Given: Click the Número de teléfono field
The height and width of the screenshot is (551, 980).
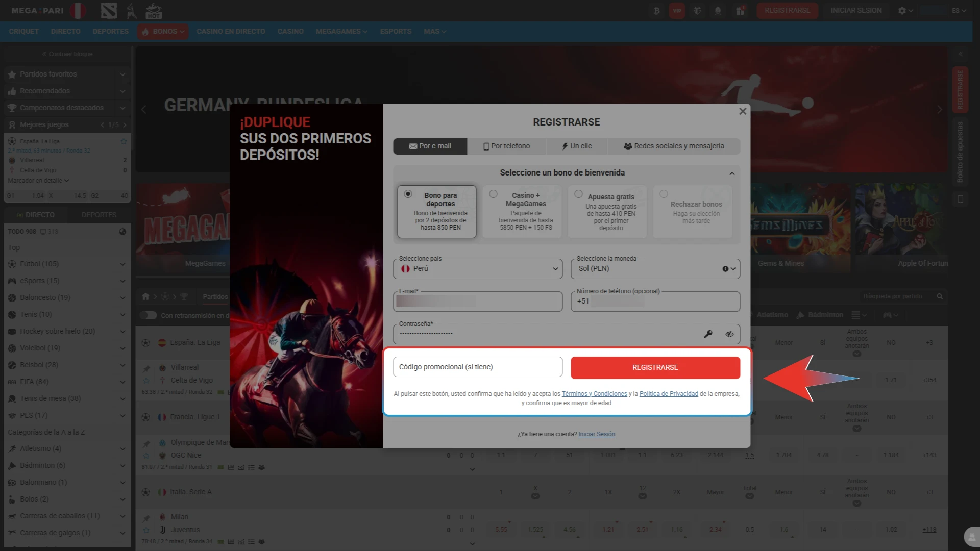Looking at the screenshot, I should pos(655,302).
